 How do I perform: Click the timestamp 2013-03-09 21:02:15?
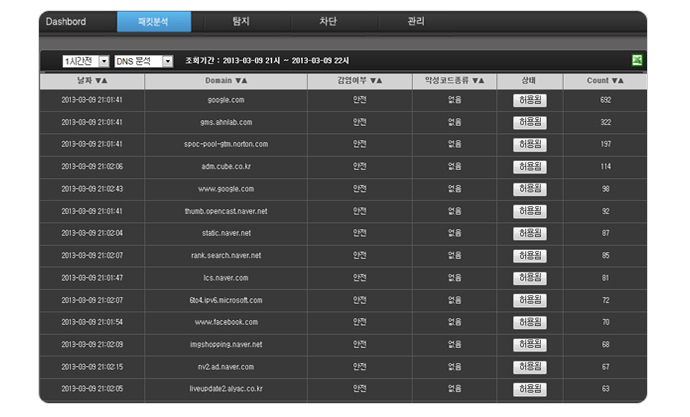tap(92, 367)
